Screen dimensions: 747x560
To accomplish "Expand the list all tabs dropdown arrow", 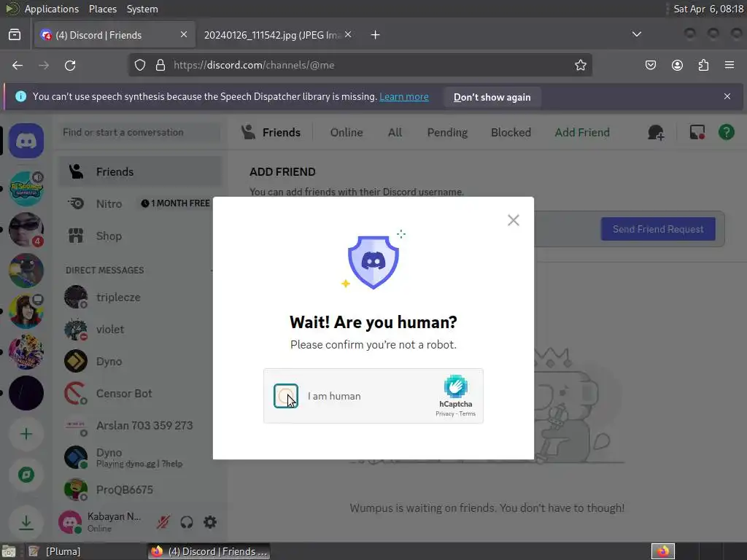I will coord(636,34).
